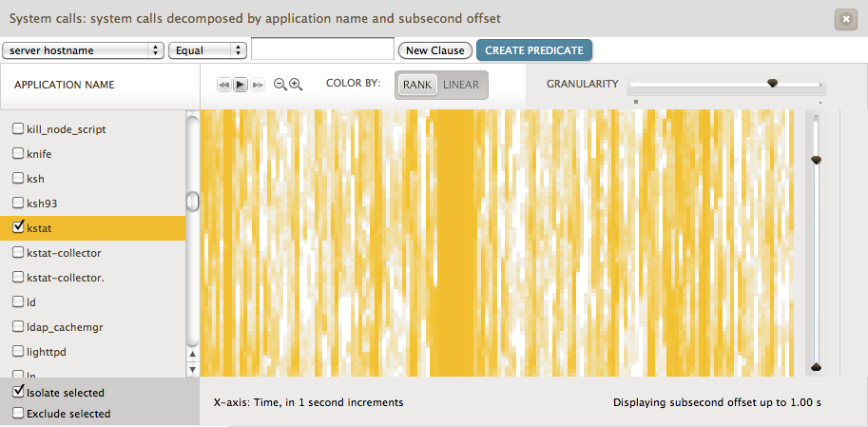Open the Equal operator dropdown

207,50
